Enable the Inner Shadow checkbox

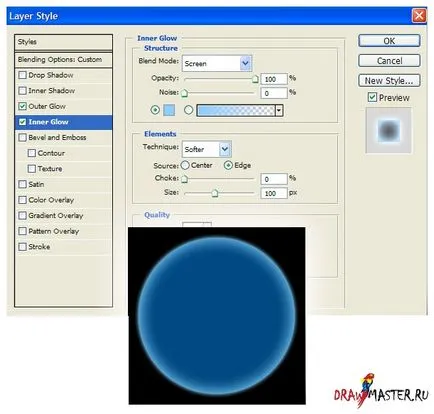(22, 91)
